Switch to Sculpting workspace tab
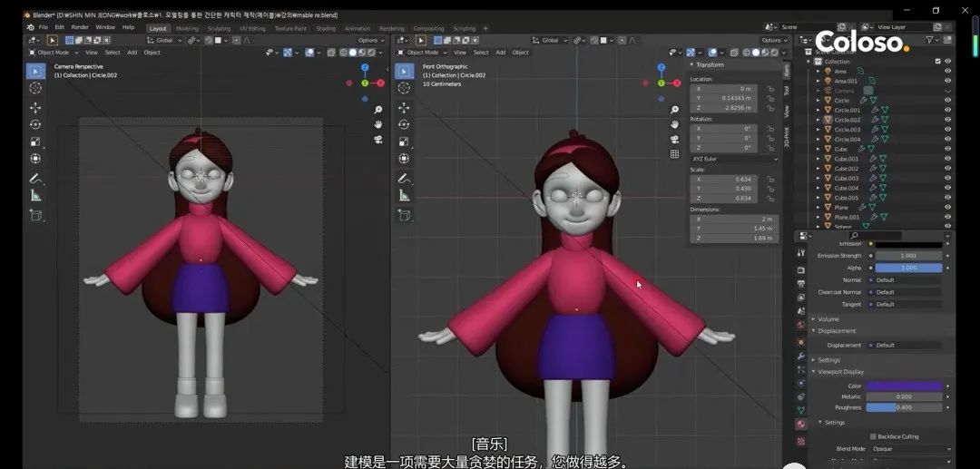Image resolution: width=980 pixels, height=469 pixels. coord(219,29)
